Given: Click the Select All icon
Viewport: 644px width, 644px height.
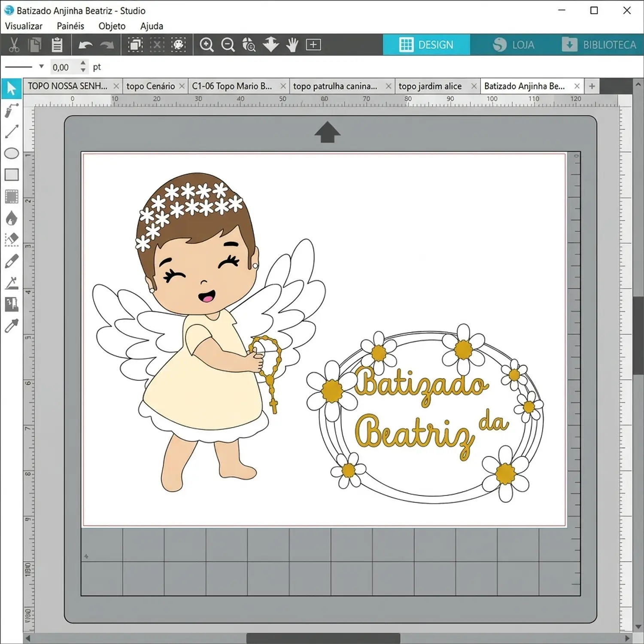Looking at the screenshot, I should [135, 45].
